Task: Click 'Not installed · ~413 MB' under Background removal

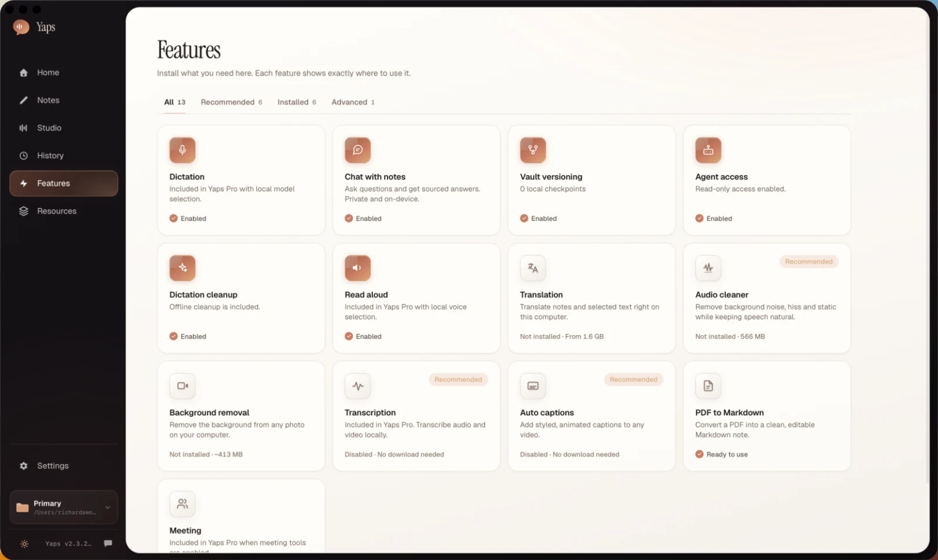Action: click(206, 455)
